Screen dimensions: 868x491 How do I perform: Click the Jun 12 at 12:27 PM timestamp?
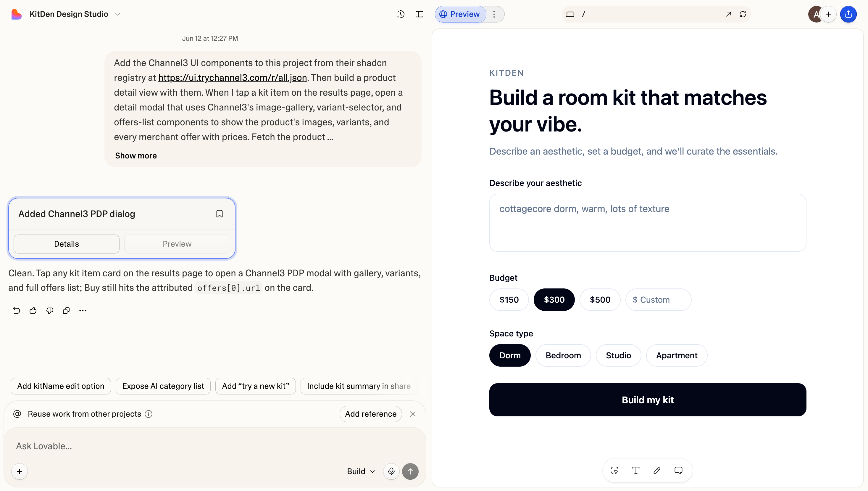pos(210,38)
